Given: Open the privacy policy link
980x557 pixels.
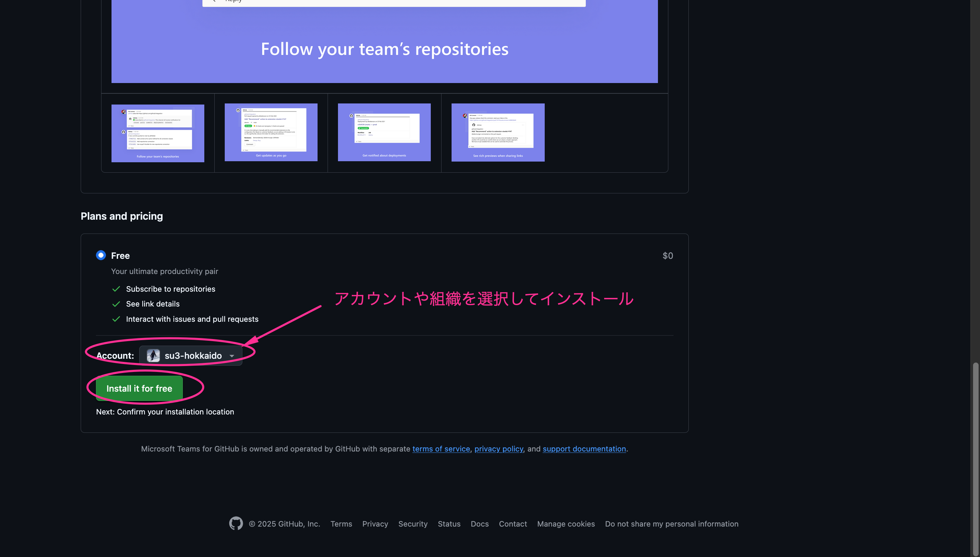Looking at the screenshot, I should pyautogui.click(x=498, y=449).
